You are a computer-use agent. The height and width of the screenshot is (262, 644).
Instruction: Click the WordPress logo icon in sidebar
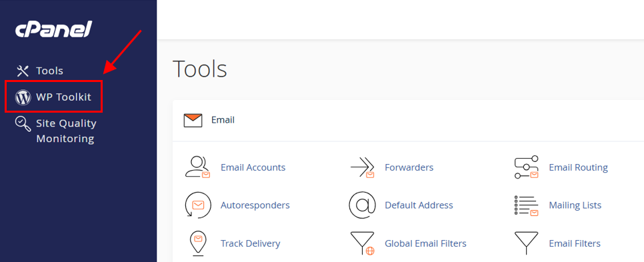click(x=23, y=97)
